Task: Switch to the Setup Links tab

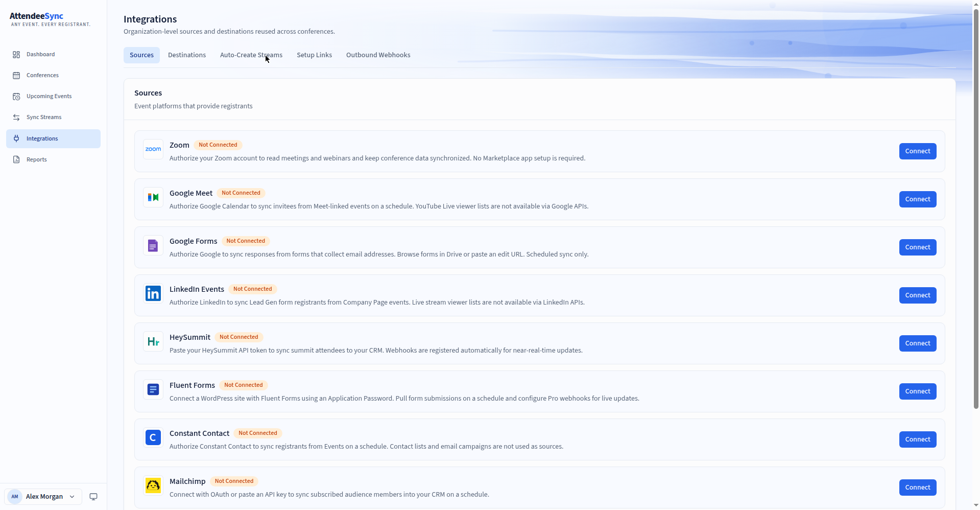Action: [314, 55]
